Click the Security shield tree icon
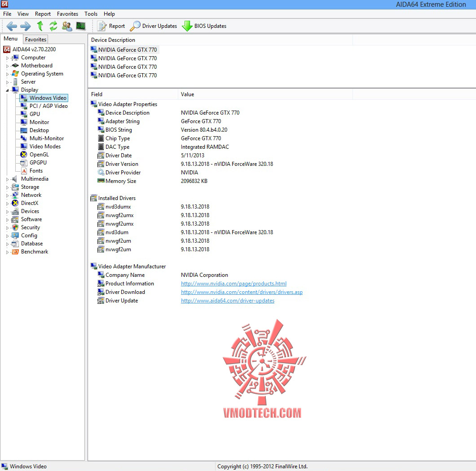Image resolution: width=476 pixels, height=471 pixels. click(x=15, y=227)
